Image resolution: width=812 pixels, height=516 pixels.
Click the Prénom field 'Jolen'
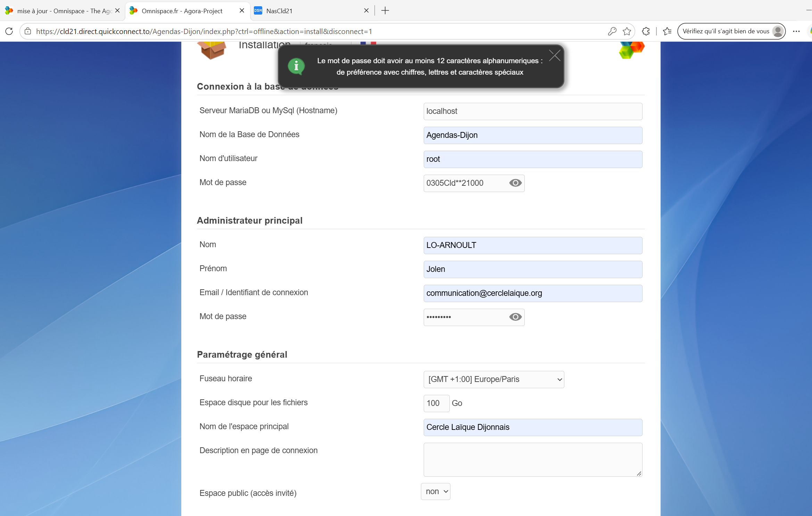tap(533, 269)
